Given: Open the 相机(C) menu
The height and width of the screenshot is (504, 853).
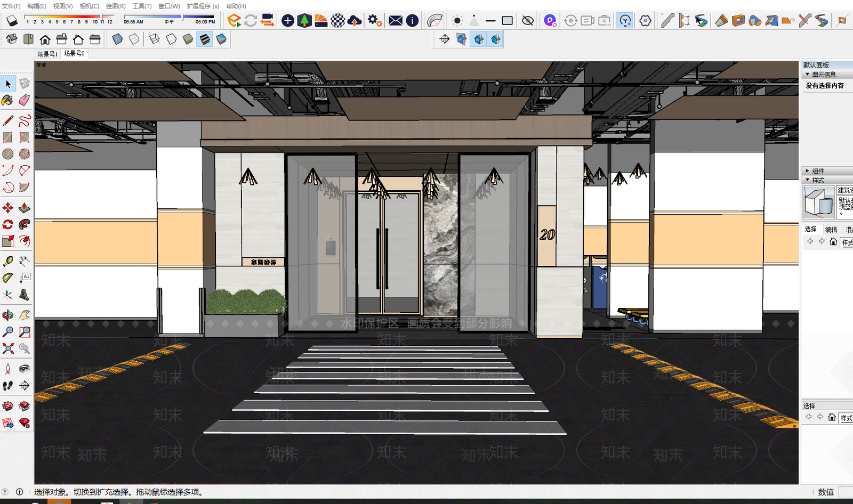Looking at the screenshot, I should 89,6.
